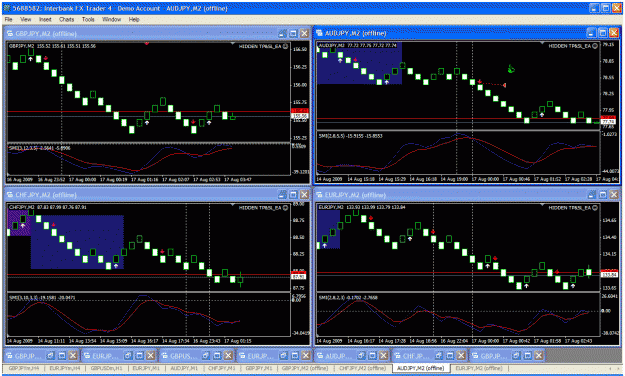Viewport: 625px width, 376px height.
Task: Click the expert advisor smiley in GBPJPY chart
Action: click(285, 46)
